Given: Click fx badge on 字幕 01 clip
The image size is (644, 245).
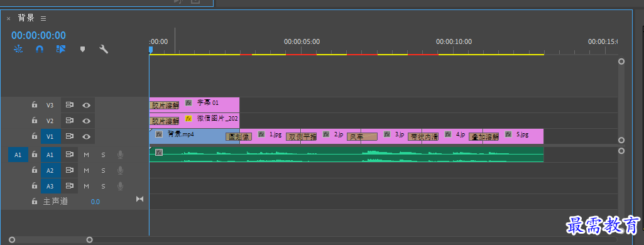Looking at the screenshot, I should point(188,102).
